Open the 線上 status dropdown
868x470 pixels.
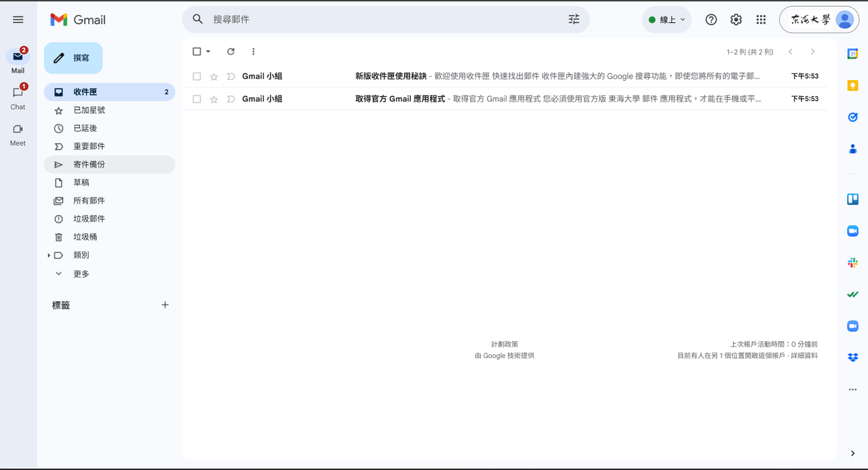(667, 20)
